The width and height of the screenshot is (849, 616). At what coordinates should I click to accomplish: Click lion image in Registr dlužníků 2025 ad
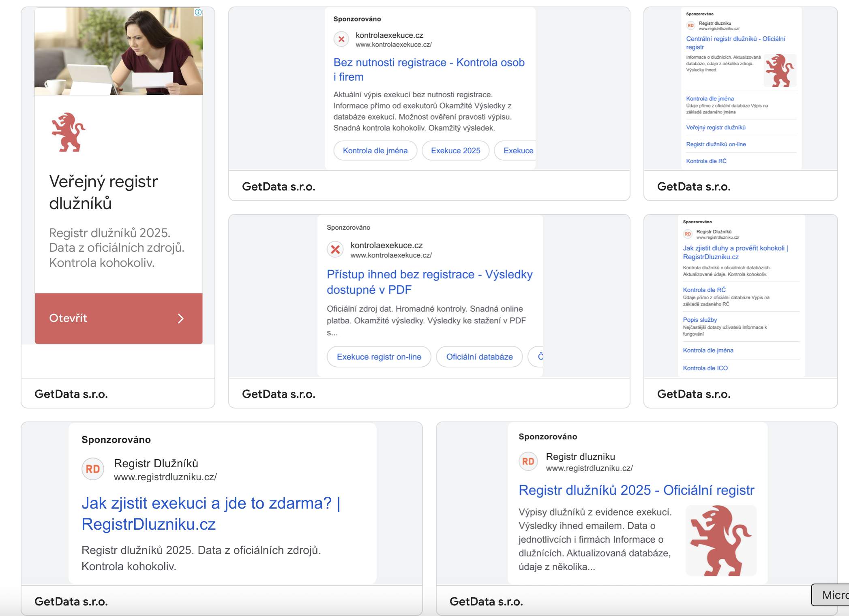pyautogui.click(x=721, y=540)
